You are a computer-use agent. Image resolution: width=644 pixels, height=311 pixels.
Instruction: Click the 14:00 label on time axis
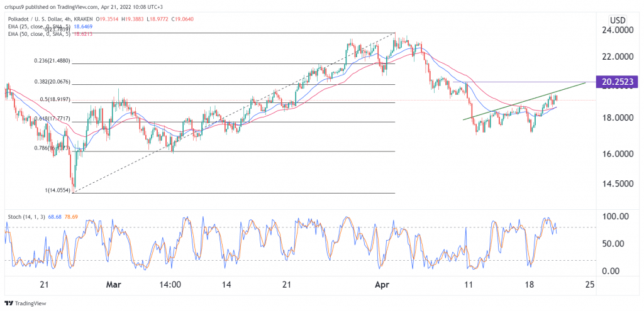coord(170,283)
